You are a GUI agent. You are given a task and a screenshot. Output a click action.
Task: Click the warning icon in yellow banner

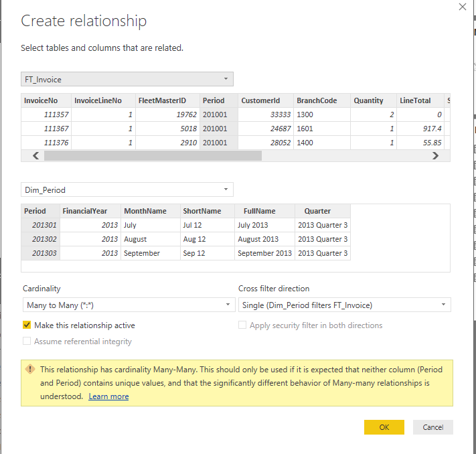point(30,369)
